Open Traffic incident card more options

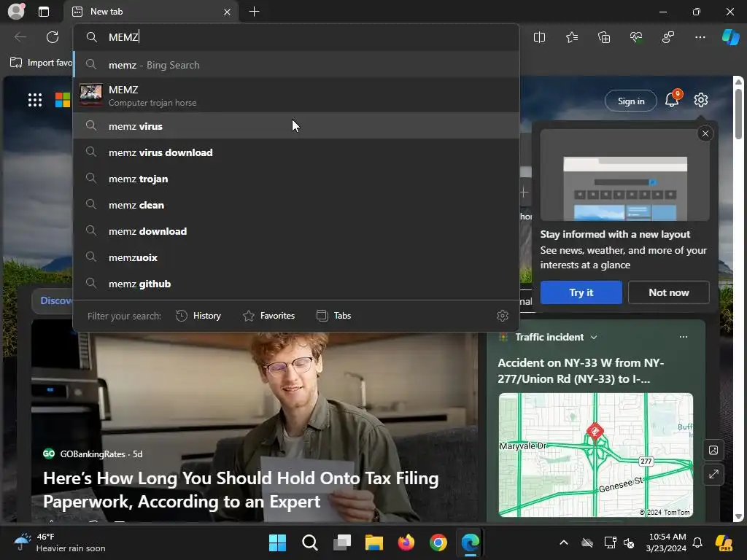(683, 337)
